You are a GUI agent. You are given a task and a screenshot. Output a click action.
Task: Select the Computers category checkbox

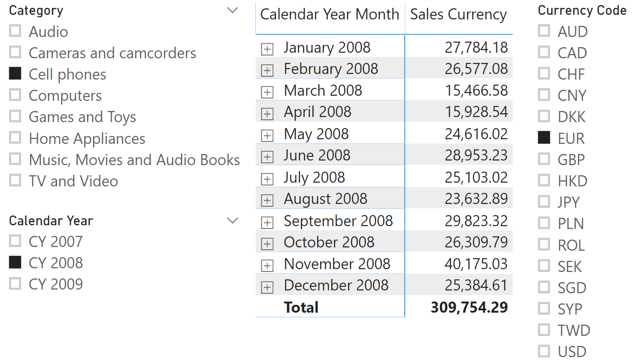(x=15, y=95)
